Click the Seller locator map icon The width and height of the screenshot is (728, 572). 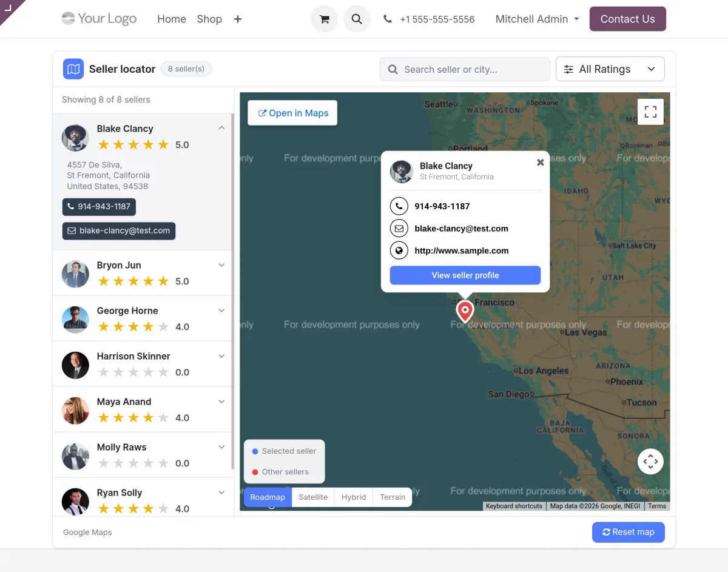pos(73,69)
